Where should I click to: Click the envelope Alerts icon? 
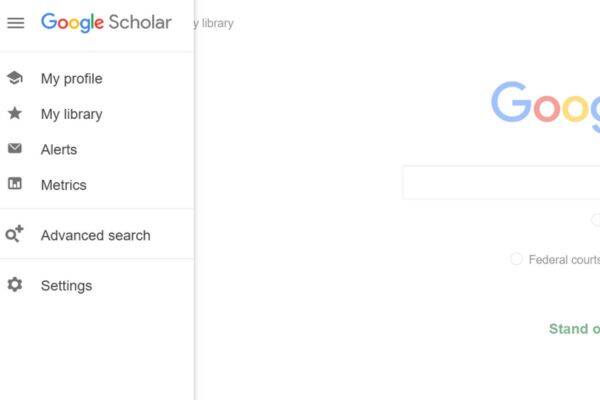[15, 149]
